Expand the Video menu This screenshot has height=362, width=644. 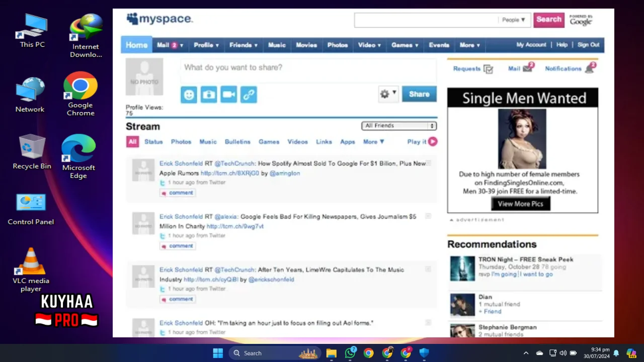pos(369,45)
